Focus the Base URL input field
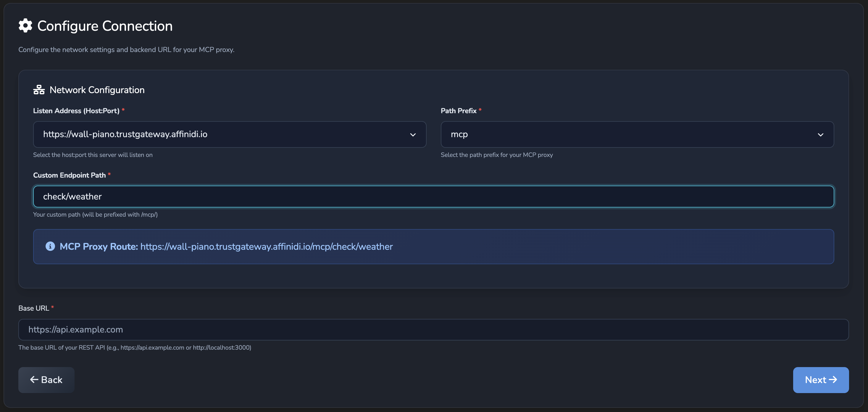868x412 pixels. point(433,330)
